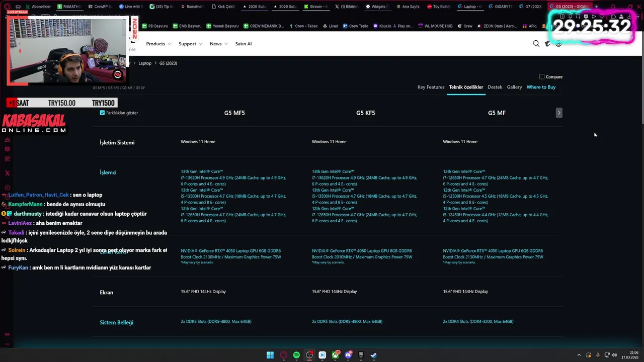Click the İşletim Sistemi row label
The height and width of the screenshot is (362, 644).
point(117,143)
